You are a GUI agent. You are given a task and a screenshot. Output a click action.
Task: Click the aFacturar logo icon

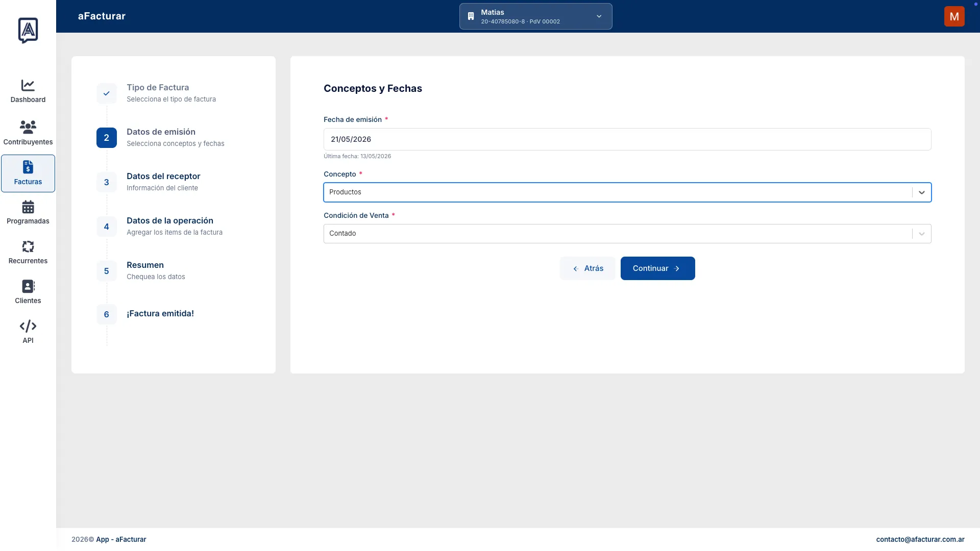(x=28, y=31)
